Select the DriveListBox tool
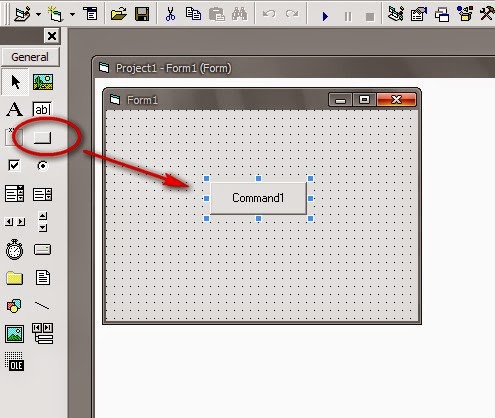Image resolution: width=495 pixels, height=418 pixels. click(42, 249)
